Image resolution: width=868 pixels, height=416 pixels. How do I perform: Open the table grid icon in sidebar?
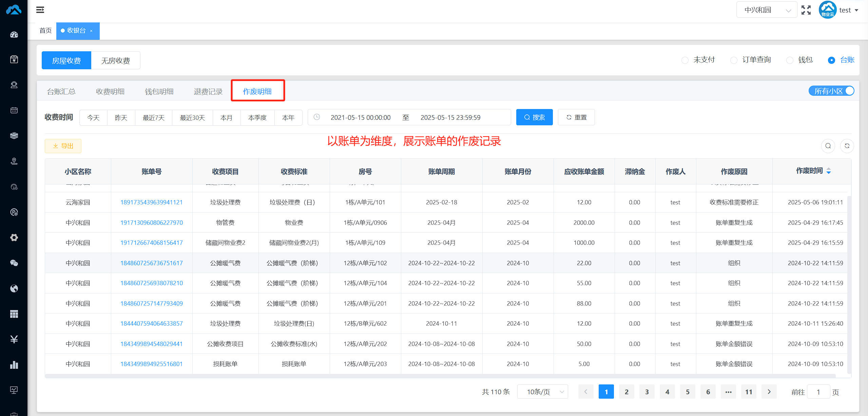(14, 314)
